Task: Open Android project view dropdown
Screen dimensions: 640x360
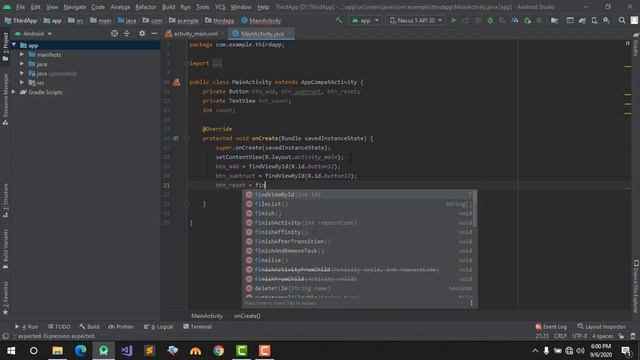Action: pyautogui.click(x=33, y=33)
